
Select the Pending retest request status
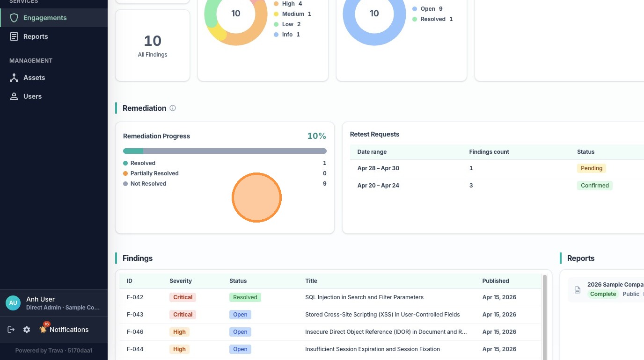point(591,168)
